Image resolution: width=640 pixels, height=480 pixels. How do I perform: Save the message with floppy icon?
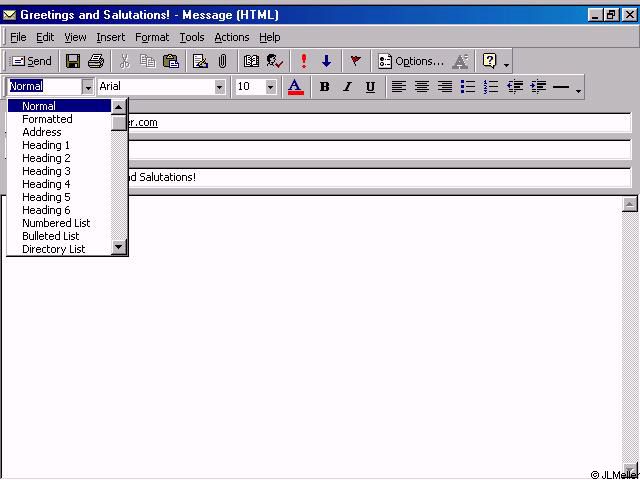(x=73, y=61)
